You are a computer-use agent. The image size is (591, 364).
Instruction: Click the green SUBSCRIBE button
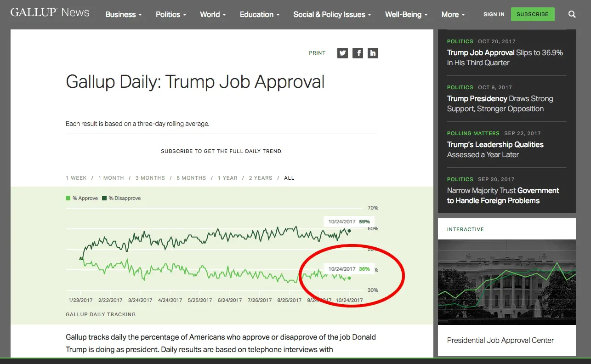click(533, 14)
